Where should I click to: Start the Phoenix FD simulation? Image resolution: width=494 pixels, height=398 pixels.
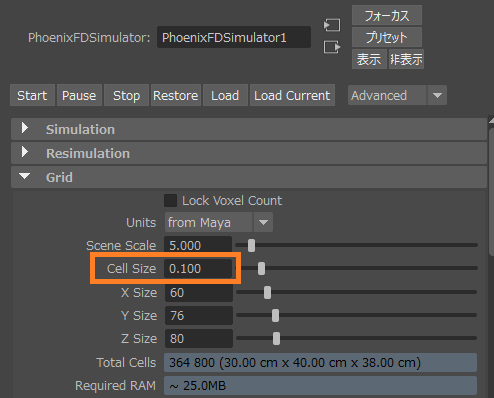point(32,95)
